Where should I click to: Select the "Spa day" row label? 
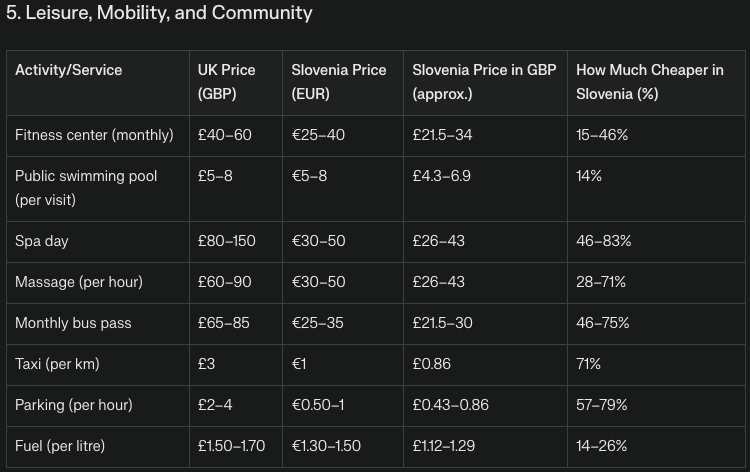point(42,241)
